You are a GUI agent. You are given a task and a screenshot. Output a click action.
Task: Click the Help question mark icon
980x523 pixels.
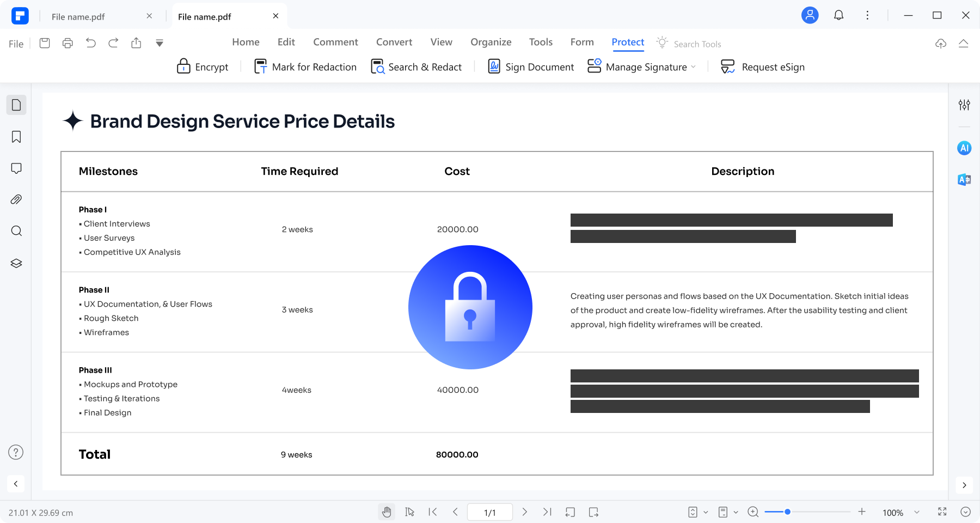[16, 452]
